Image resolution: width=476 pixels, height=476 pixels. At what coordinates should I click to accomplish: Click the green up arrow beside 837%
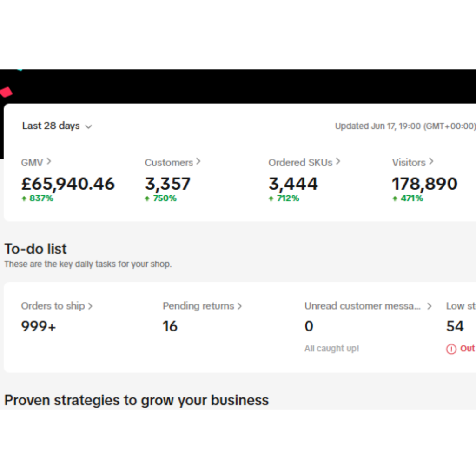[x=24, y=198]
